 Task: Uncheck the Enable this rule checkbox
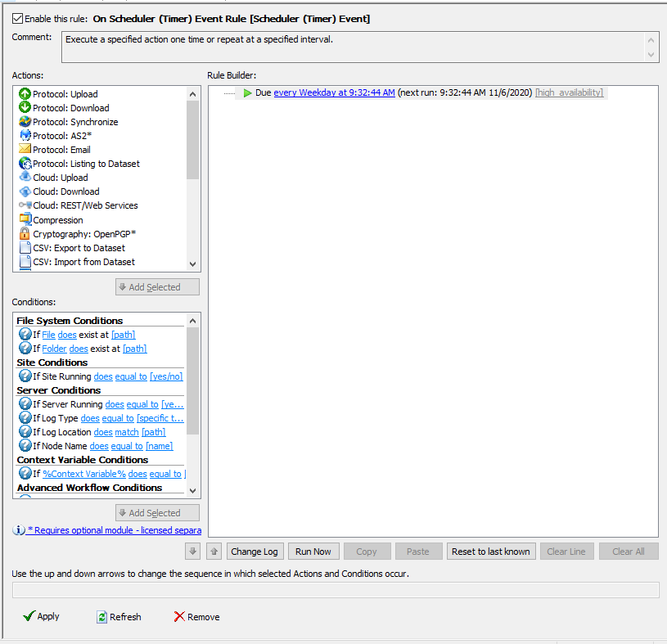tap(17, 18)
